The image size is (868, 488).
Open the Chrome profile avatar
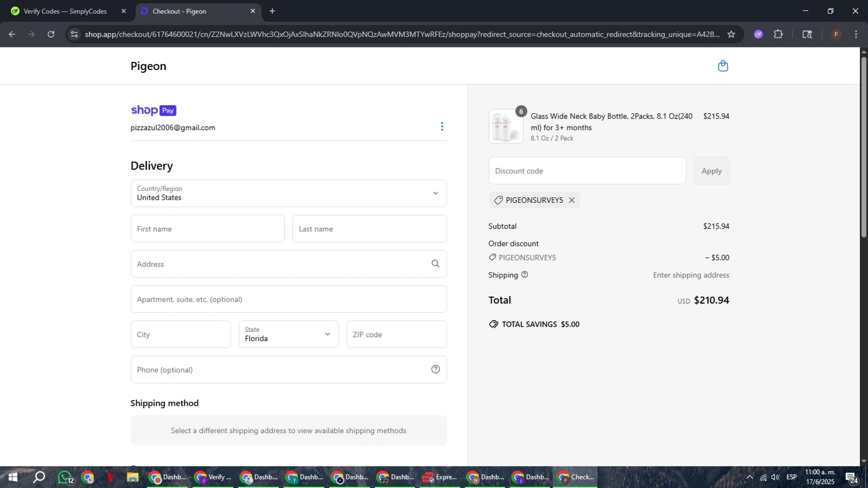tap(836, 34)
